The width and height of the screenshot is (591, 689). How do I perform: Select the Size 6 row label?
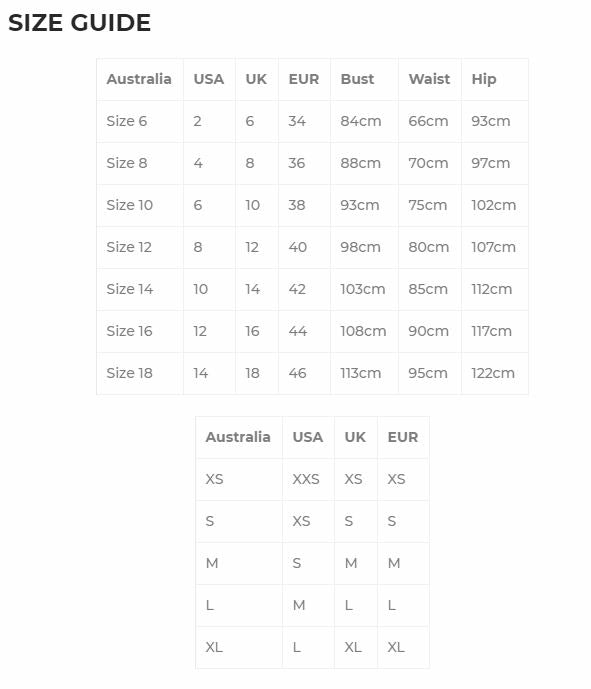click(127, 121)
